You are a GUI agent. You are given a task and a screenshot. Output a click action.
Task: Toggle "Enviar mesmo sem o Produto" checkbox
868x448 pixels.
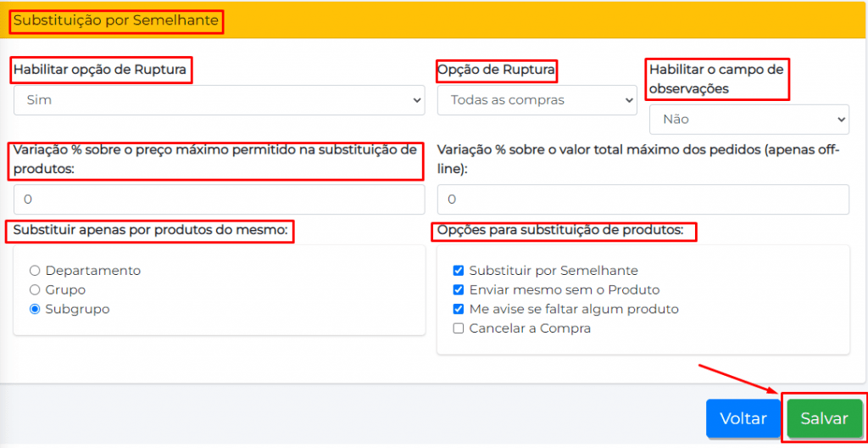(x=459, y=290)
